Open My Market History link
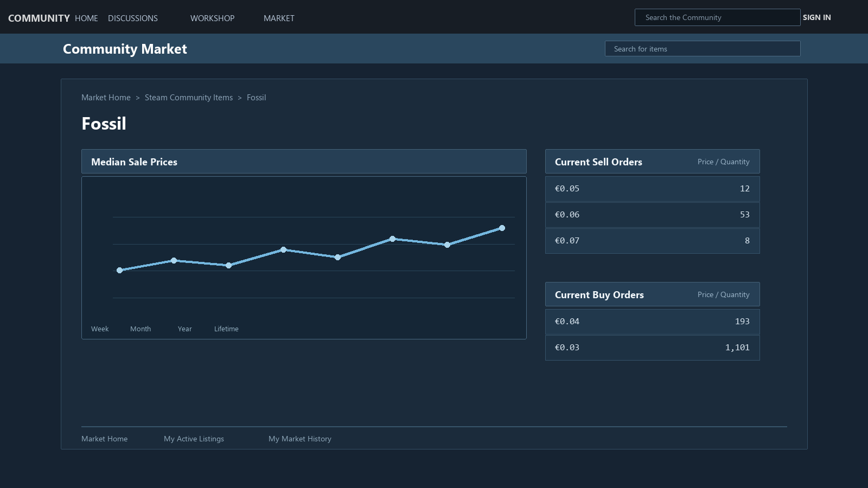 299,439
